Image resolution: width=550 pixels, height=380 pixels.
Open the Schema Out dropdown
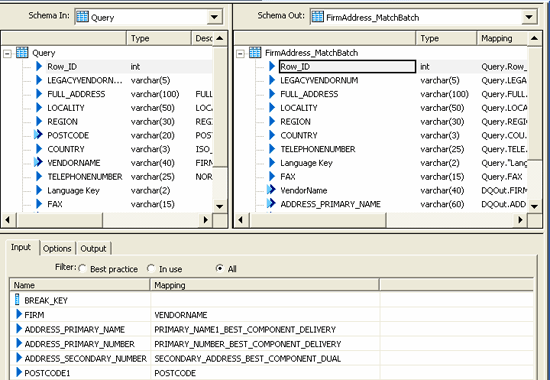[x=529, y=17]
